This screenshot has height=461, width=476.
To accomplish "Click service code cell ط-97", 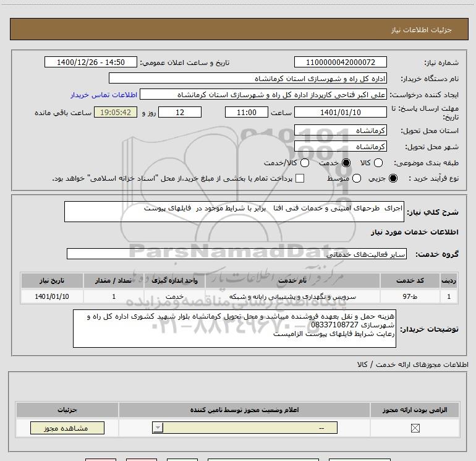I will [x=410, y=296].
